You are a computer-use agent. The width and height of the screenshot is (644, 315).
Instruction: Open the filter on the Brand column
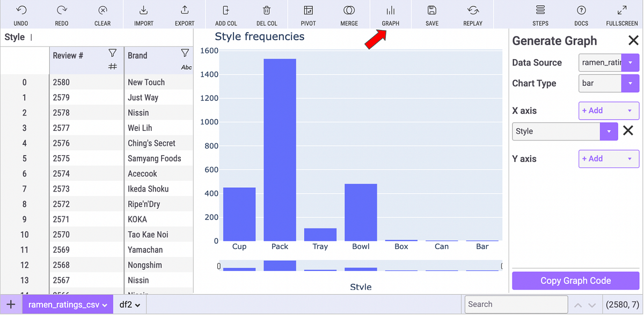pos(185,53)
